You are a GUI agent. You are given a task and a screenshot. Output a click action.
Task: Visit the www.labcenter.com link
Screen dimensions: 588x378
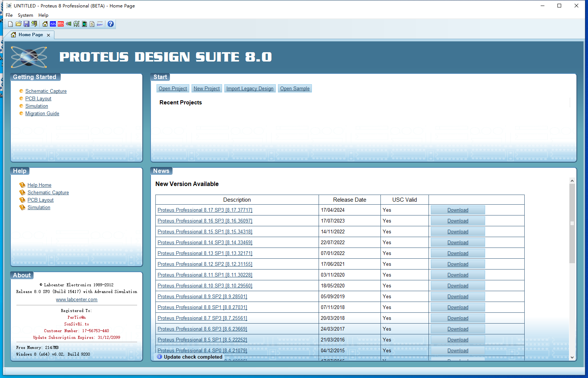pyautogui.click(x=76, y=300)
